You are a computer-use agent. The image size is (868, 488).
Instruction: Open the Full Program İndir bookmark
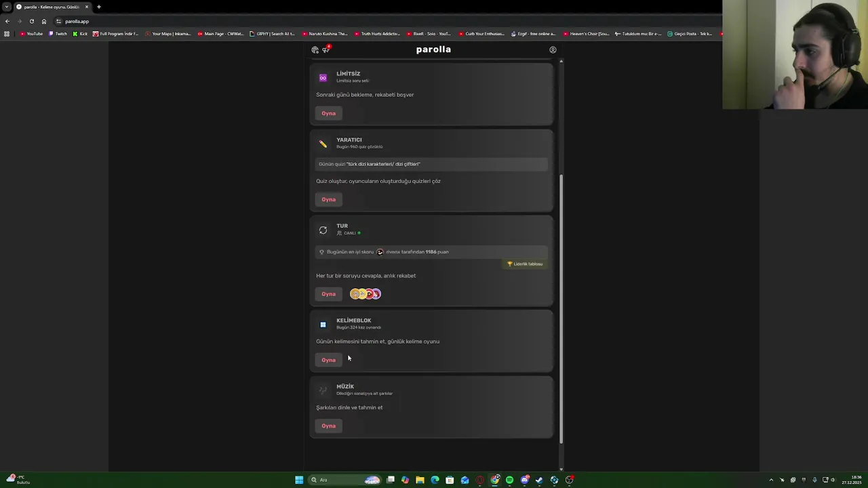click(x=116, y=33)
